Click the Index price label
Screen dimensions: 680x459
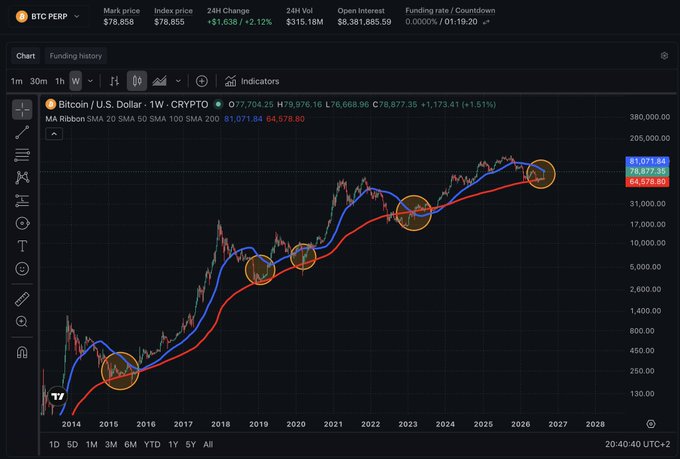(x=173, y=11)
